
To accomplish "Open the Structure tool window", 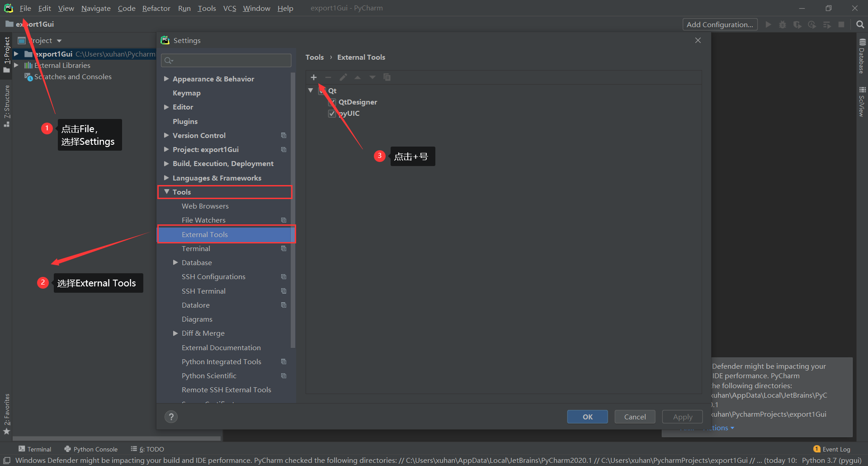I will coord(6,106).
